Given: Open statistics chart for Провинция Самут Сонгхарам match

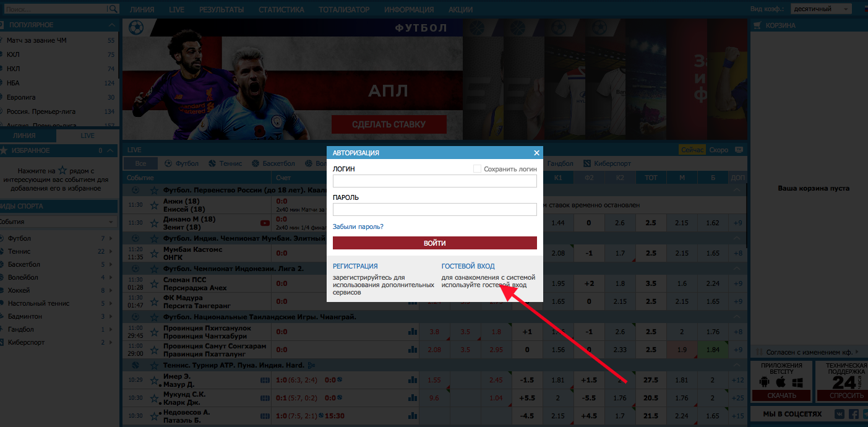Looking at the screenshot, I should [412, 350].
